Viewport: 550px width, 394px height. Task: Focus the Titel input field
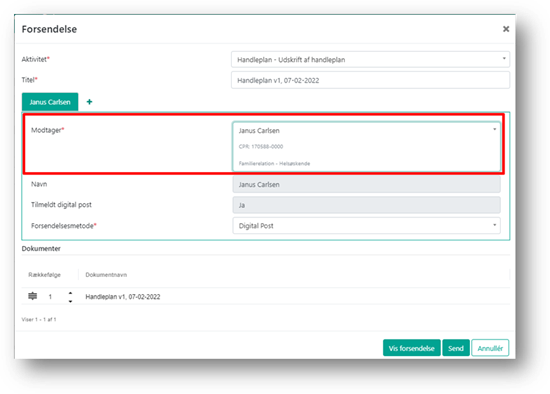click(x=370, y=80)
